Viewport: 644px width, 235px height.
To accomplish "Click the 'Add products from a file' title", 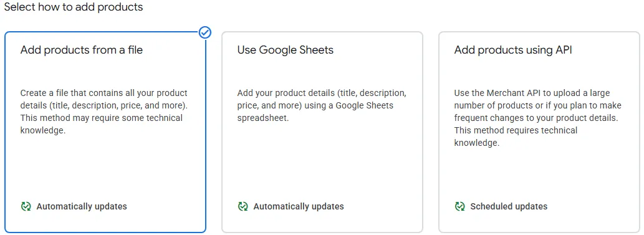I will pos(82,50).
